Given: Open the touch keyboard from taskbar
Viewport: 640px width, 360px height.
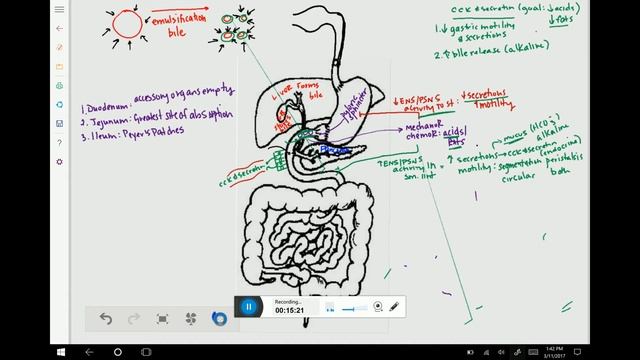Looking at the screenshot, I should [x=533, y=352].
